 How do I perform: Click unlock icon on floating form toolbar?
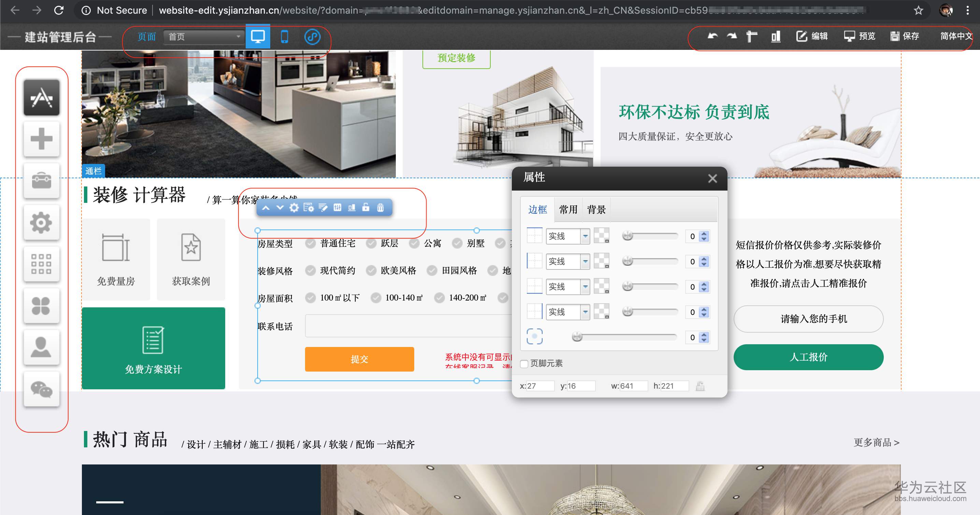tap(365, 207)
